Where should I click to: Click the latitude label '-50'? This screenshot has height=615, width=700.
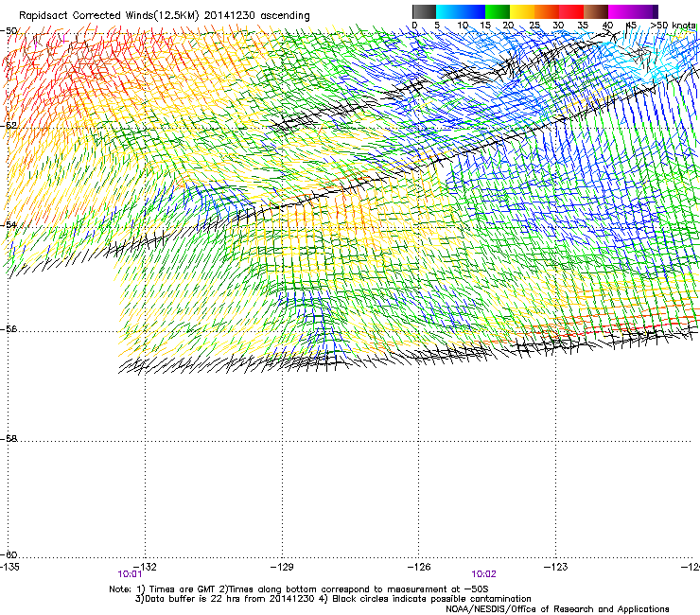[x=9, y=31]
